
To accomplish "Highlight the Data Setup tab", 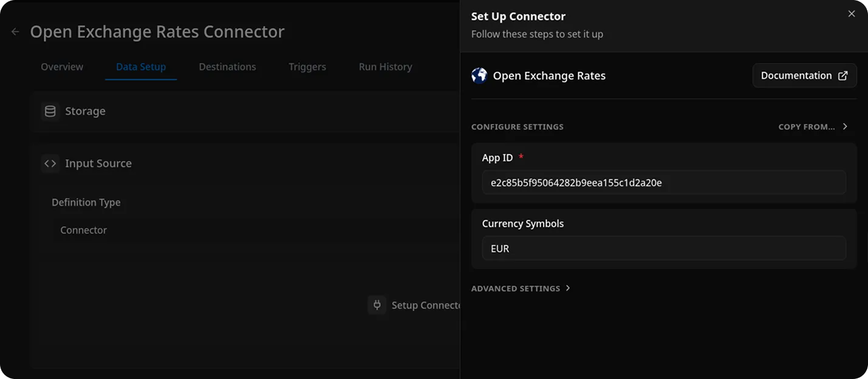I will (x=140, y=67).
